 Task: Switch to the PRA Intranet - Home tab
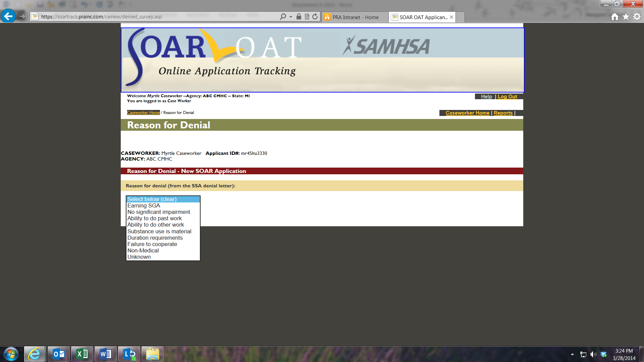coord(355,17)
